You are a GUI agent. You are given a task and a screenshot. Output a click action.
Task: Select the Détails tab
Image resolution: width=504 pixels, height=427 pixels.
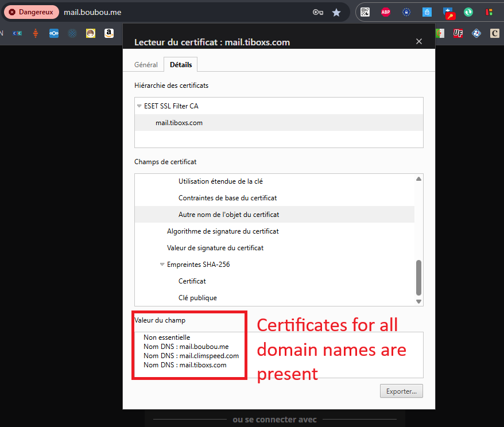[181, 65]
